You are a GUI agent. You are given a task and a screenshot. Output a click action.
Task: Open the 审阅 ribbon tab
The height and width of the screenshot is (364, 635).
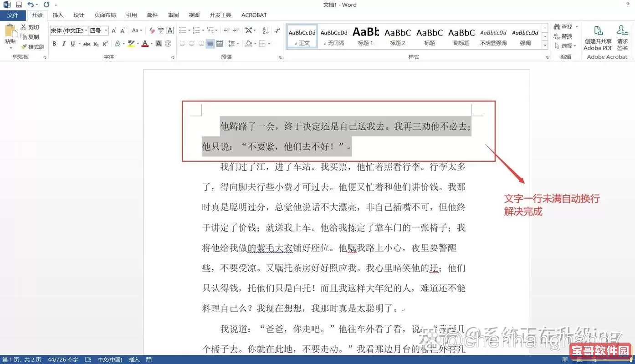(x=174, y=15)
